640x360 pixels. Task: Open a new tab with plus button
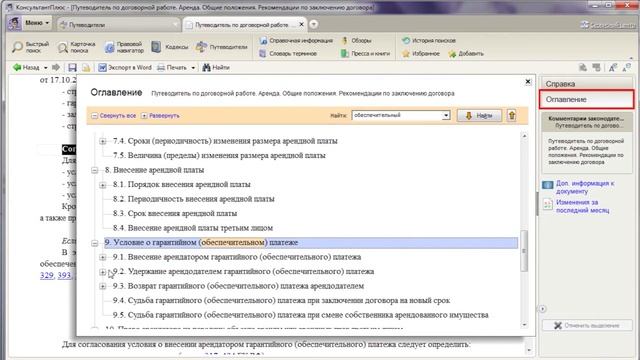(313, 24)
